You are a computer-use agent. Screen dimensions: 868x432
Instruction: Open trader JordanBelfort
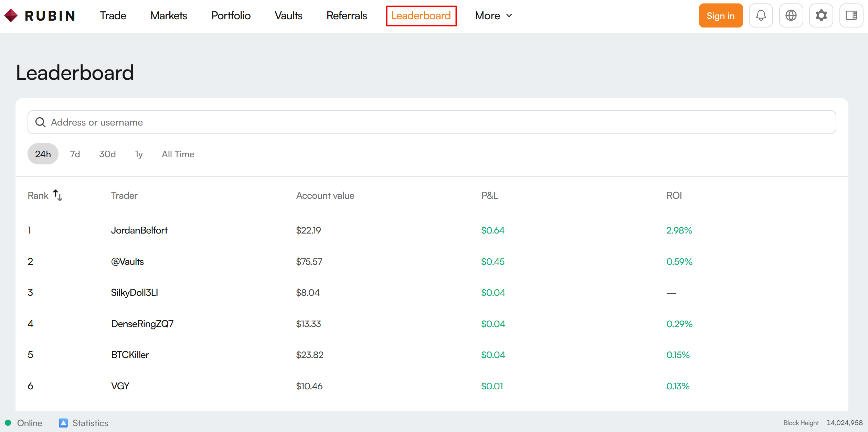tap(139, 230)
